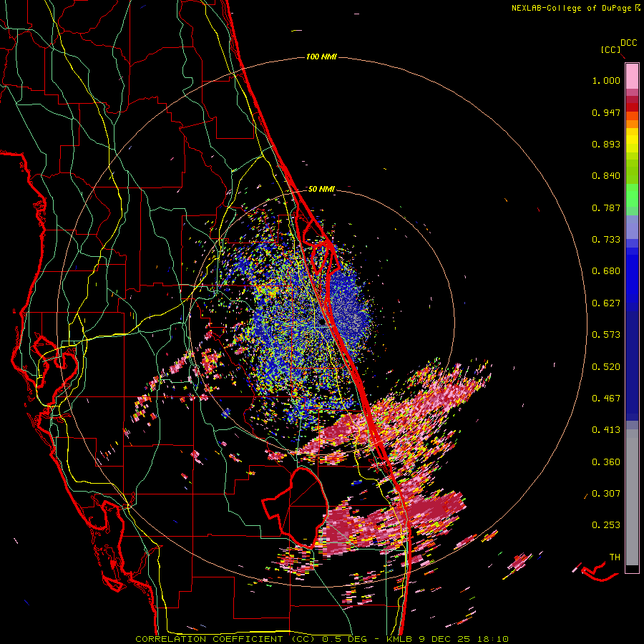
Task: Click the DCC legend heading
Action: (628, 43)
